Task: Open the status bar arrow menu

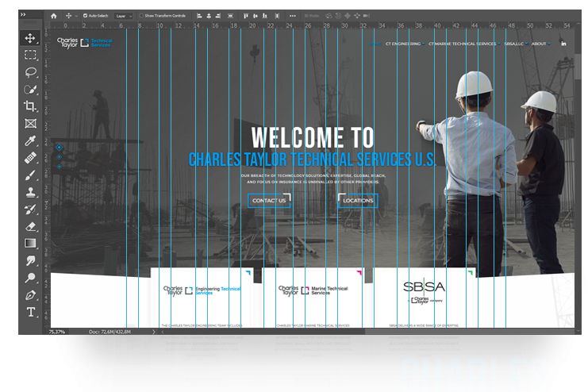Action: click(153, 332)
